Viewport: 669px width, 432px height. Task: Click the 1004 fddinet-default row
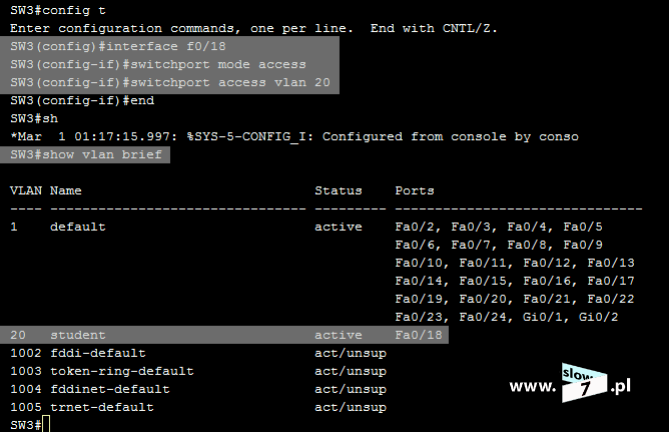click(198, 389)
